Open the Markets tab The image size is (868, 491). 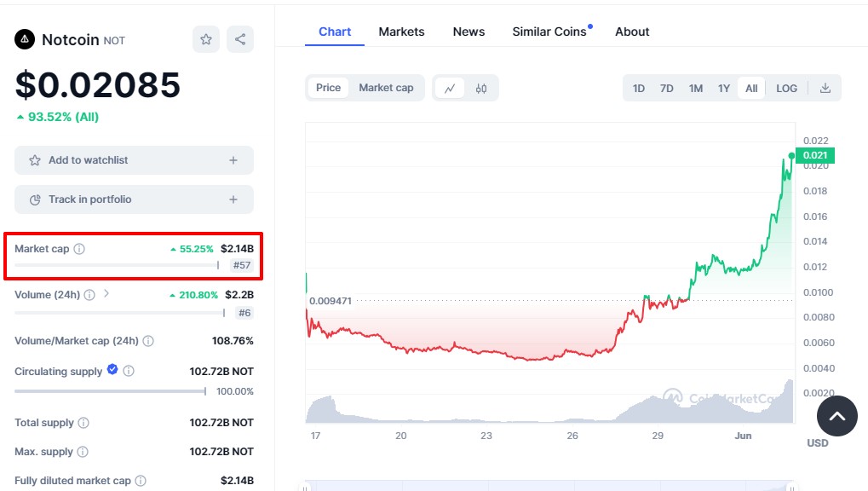pos(401,32)
